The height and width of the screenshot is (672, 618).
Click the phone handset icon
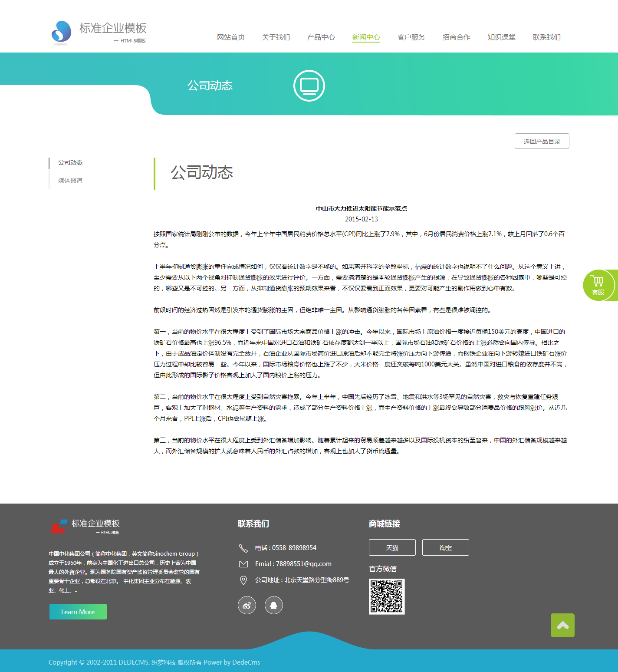point(243,548)
